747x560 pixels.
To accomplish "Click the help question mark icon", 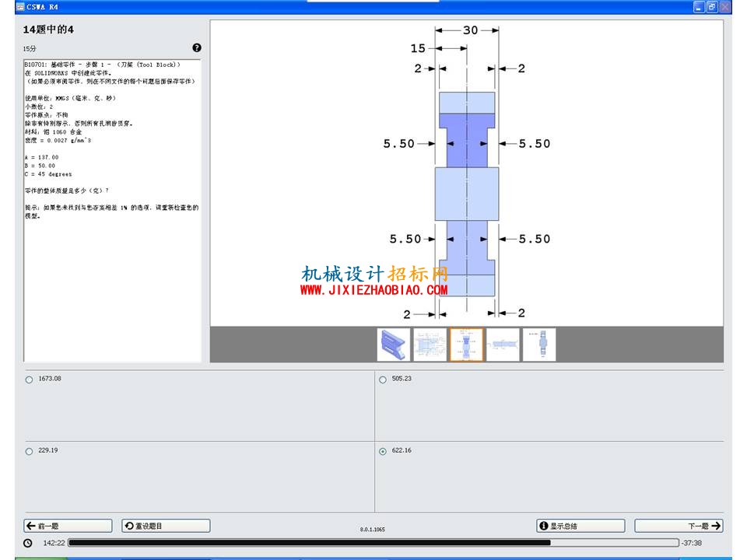I will pos(197,47).
